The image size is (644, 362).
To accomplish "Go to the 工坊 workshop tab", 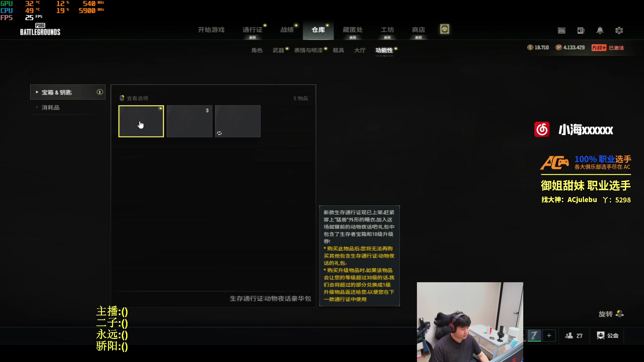I will coord(387,30).
